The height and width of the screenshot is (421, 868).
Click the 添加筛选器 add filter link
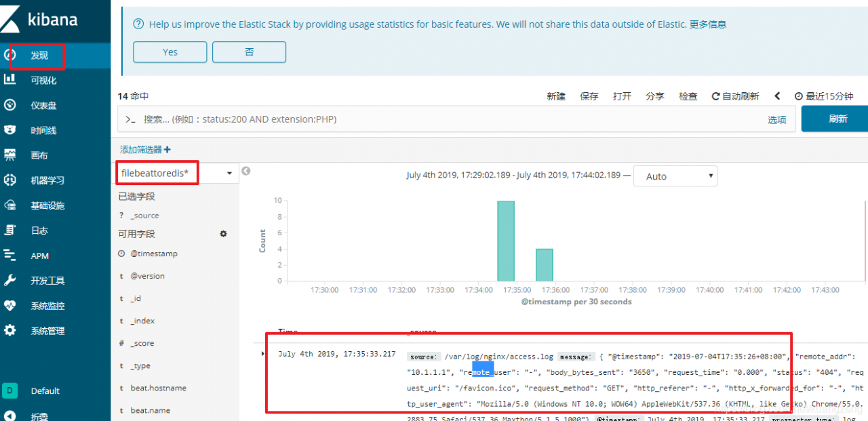point(145,150)
